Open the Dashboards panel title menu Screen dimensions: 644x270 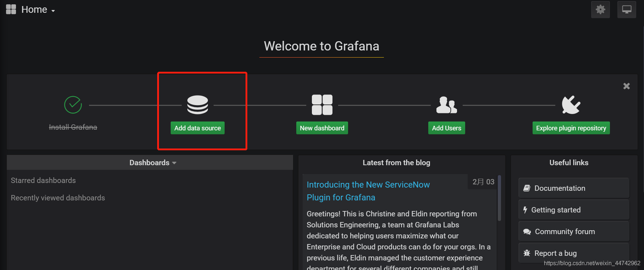click(153, 163)
